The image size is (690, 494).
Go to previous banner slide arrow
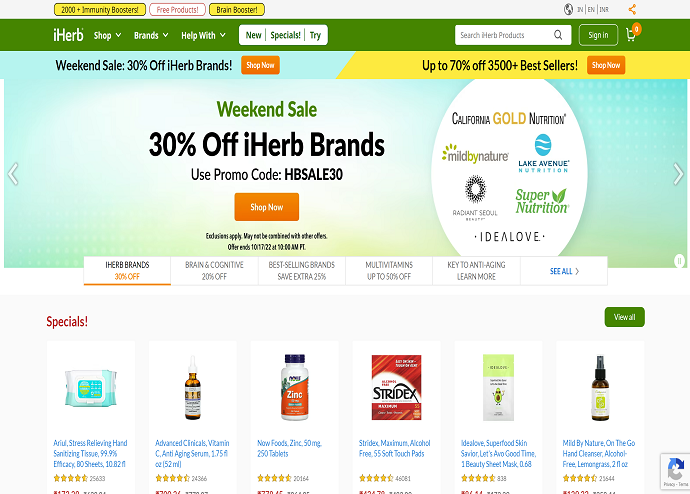[x=13, y=173]
